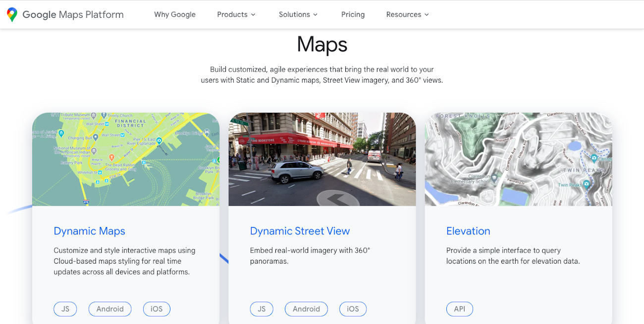Go to the Pricing page
The image size is (644, 324).
tap(353, 14)
